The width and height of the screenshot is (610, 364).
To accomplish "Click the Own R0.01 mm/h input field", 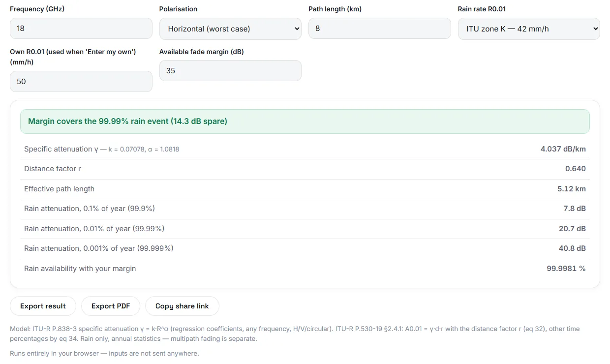I will [x=81, y=81].
